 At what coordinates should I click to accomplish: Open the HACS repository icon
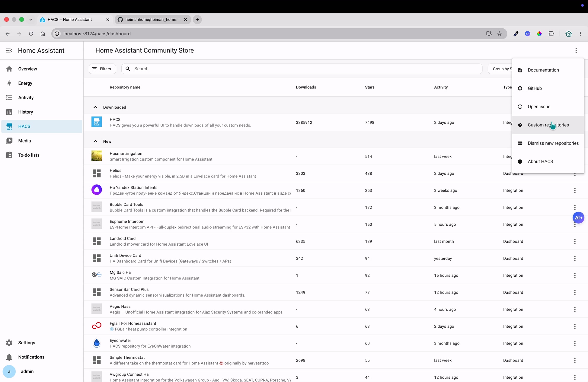pyautogui.click(x=97, y=122)
